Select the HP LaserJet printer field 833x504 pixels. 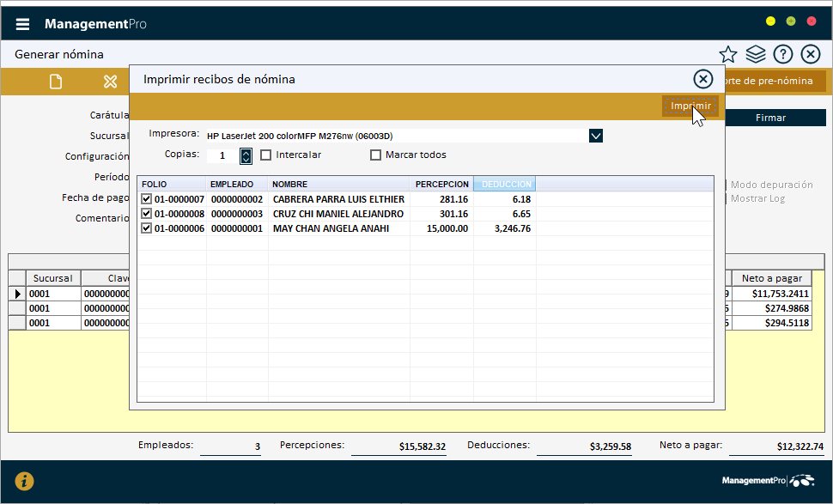(x=398, y=136)
